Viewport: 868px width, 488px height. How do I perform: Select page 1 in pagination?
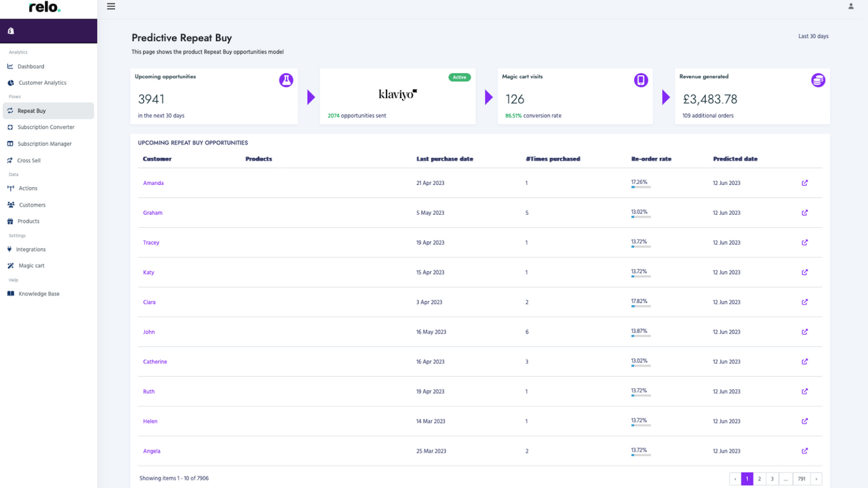coord(747,479)
